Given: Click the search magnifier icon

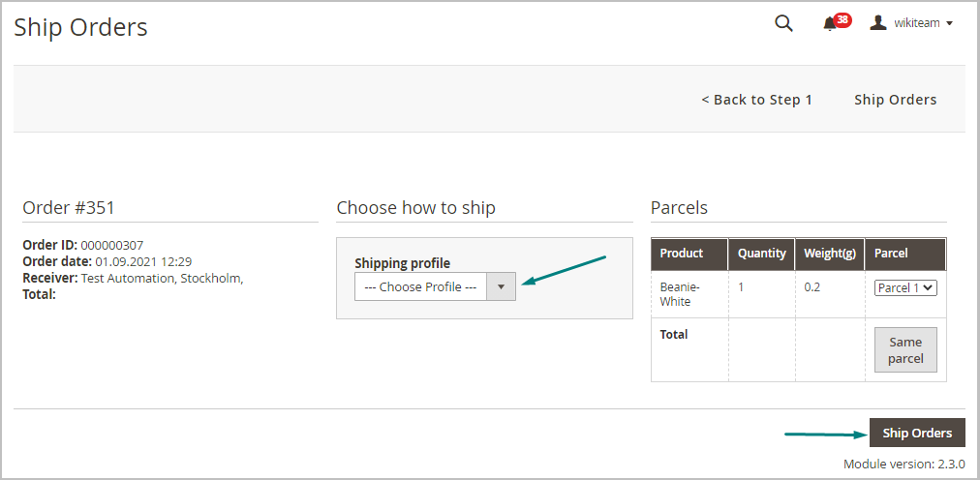Looking at the screenshot, I should tap(783, 24).
